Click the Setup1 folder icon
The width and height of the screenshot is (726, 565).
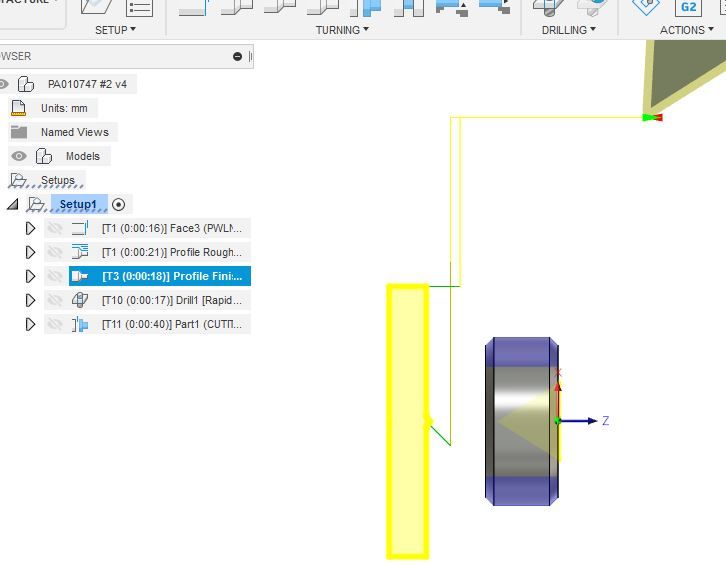coord(36,204)
